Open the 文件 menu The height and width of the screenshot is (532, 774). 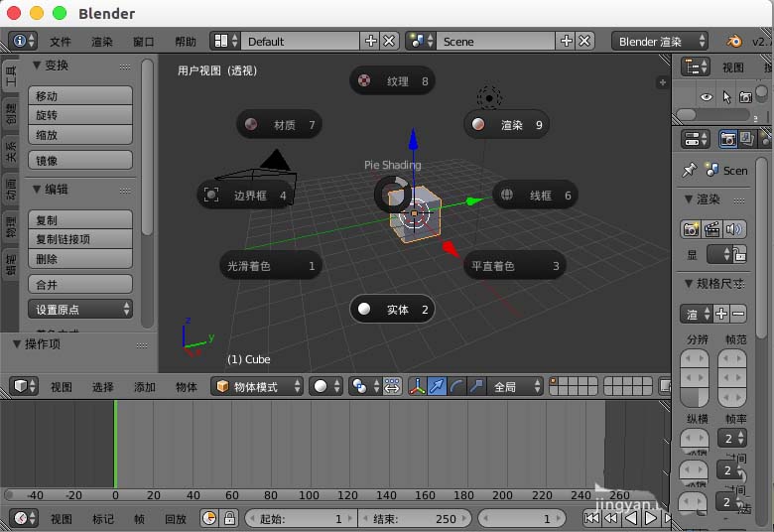click(x=61, y=42)
